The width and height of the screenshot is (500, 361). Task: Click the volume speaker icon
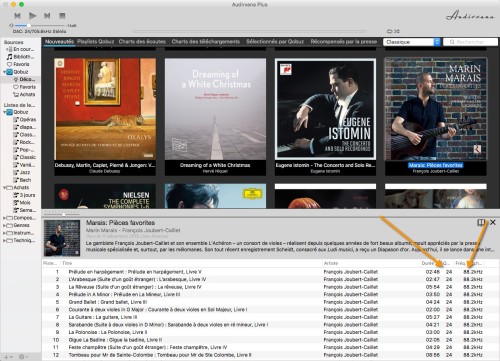(x=11, y=25)
